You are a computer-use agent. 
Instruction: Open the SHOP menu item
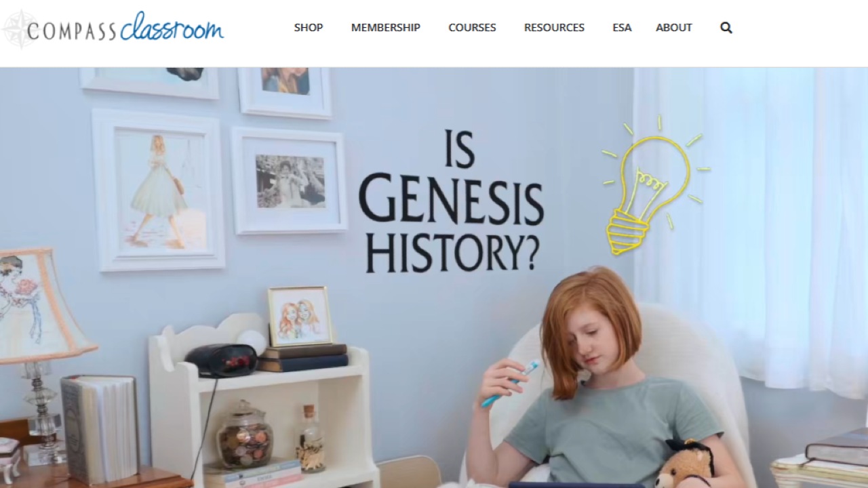[309, 28]
